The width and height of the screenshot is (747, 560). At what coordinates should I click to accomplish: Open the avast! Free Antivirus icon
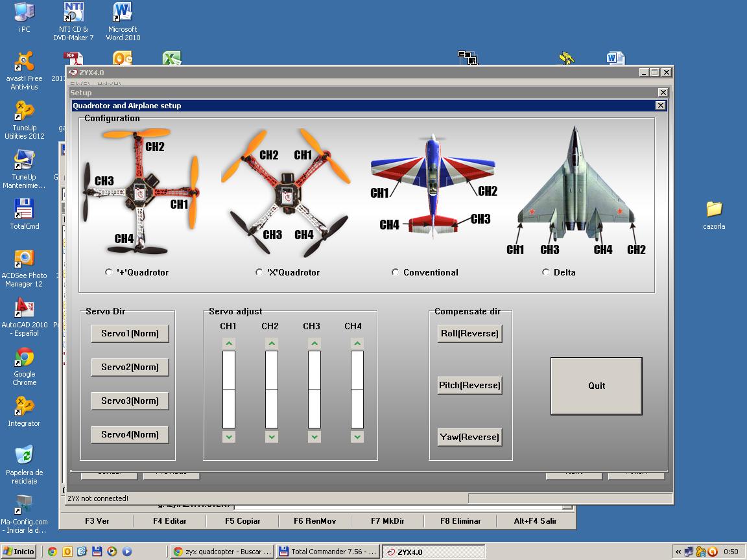(x=24, y=64)
